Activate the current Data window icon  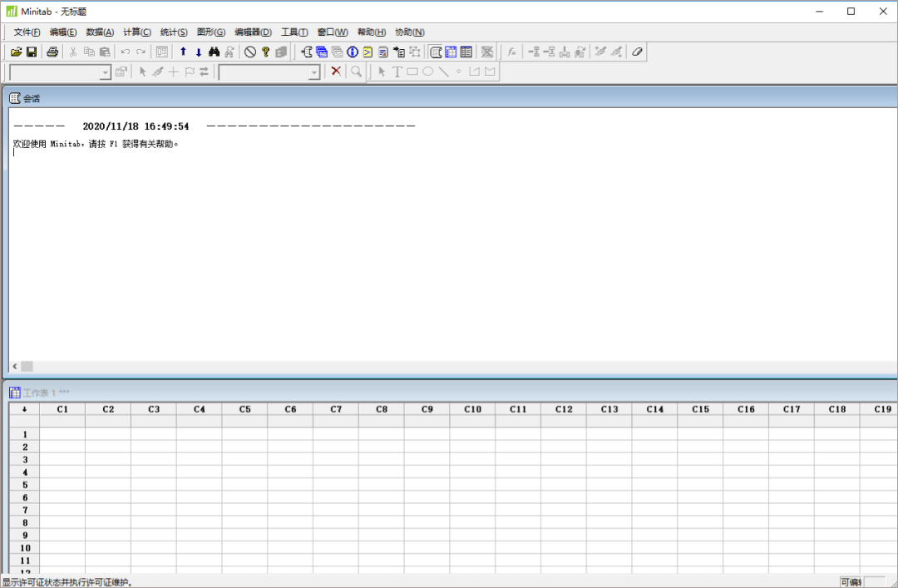pyautogui.click(x=451, y=52)
